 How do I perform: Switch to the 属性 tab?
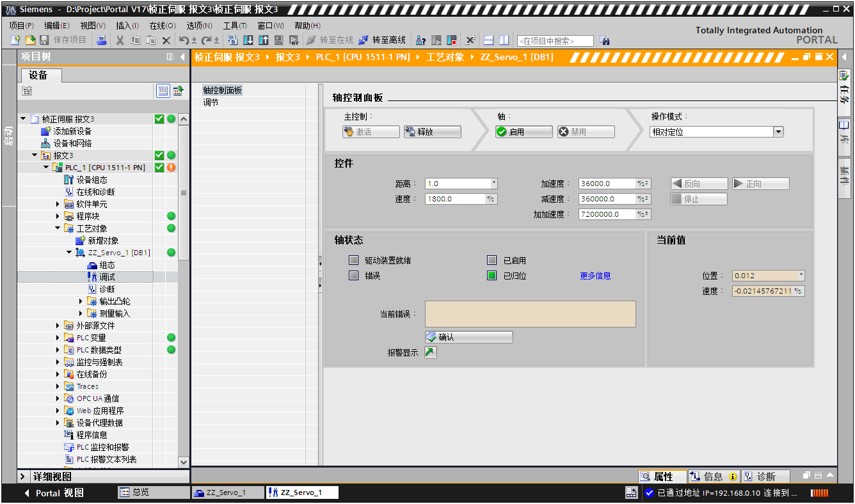(x=663, y=476)
